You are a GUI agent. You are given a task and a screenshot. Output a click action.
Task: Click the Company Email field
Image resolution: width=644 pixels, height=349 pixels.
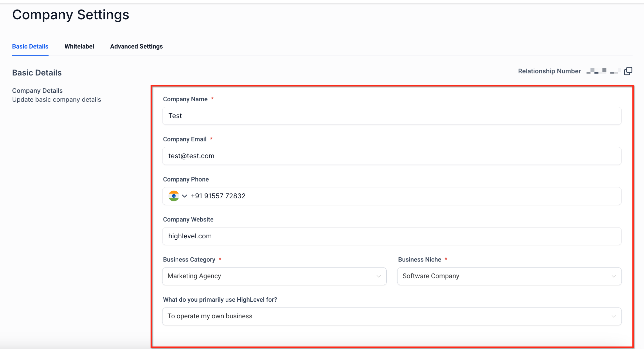click(391, 156)
